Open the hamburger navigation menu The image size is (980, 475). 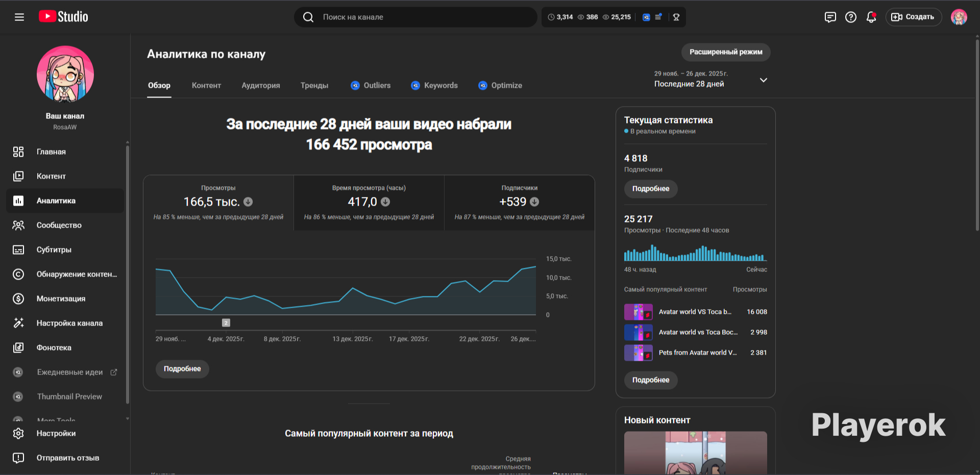pos(19,17)
